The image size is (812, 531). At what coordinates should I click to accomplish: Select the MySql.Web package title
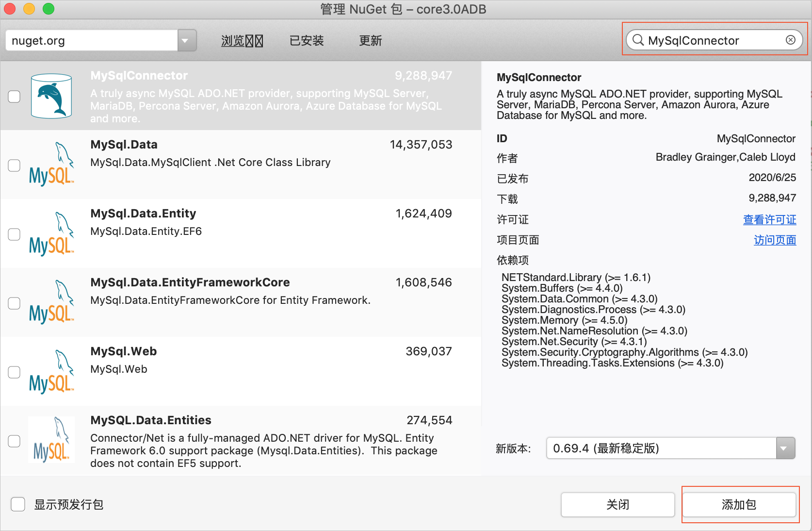coord(124,351)
